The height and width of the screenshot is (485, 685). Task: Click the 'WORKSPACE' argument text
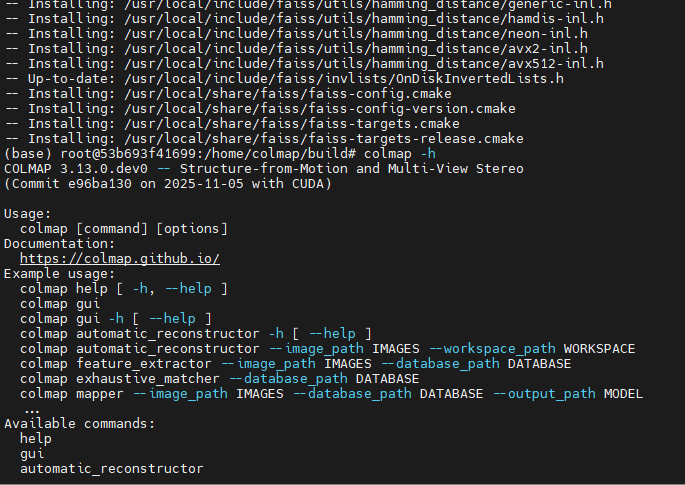pyautogui.click(x=599, y=349)
